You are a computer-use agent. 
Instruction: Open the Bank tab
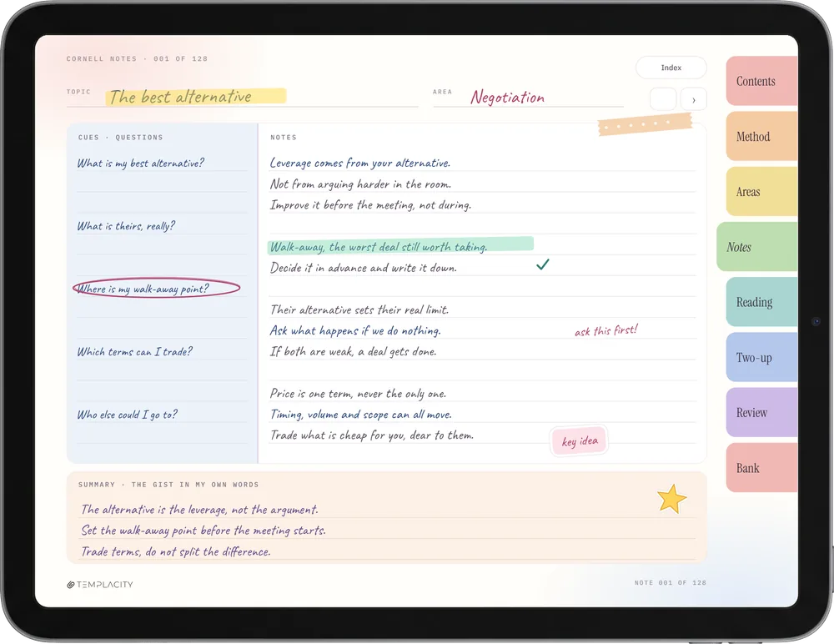761,468
